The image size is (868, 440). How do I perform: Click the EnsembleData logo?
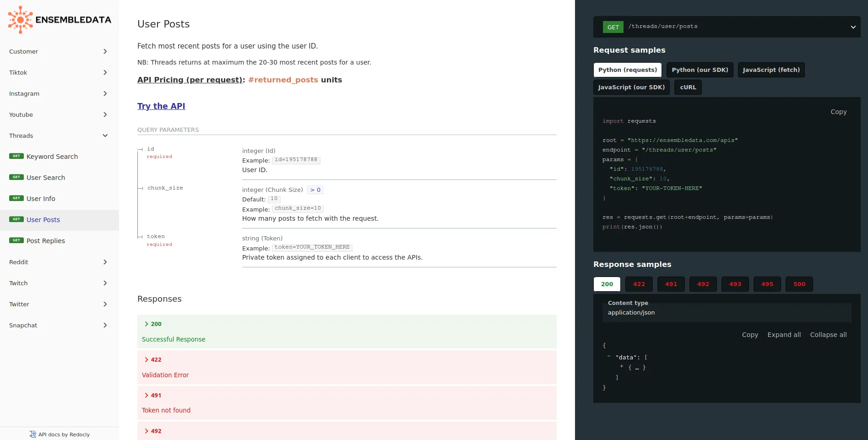pyautogui.click(x=60, y=20)
